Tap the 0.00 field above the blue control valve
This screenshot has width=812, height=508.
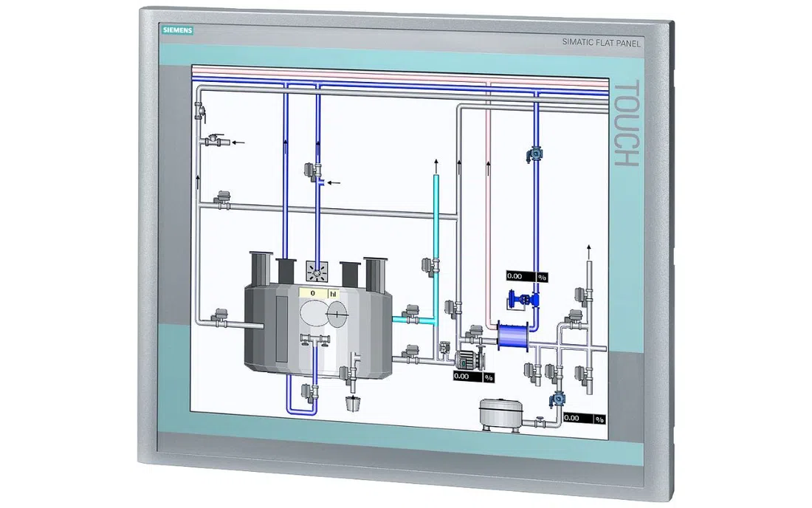tap(520, 277)
